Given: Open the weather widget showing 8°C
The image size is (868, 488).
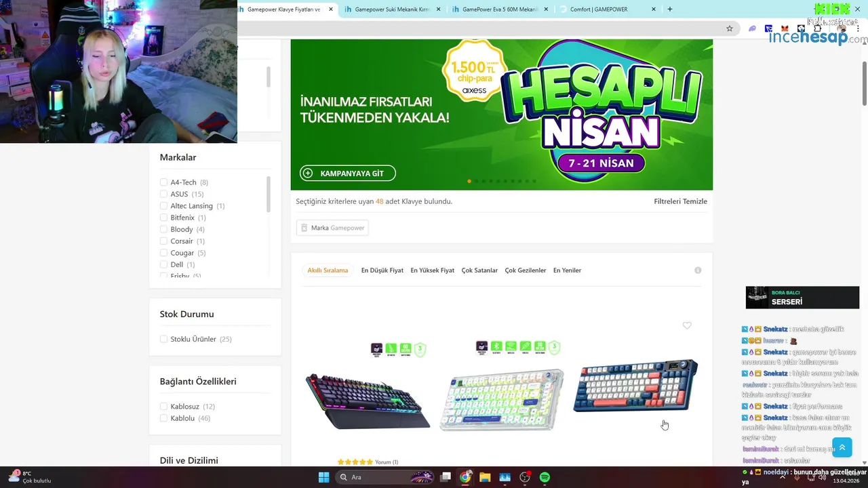Looking at the screenshot, I should [x=31, y=477].
